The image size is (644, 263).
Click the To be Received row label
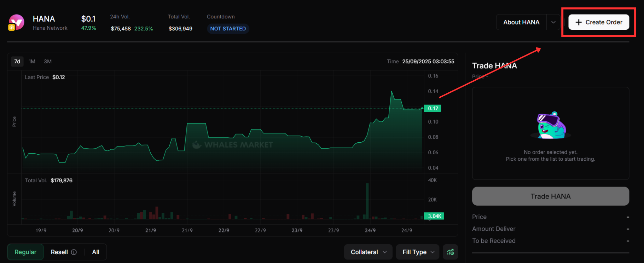tap(494, 241)
